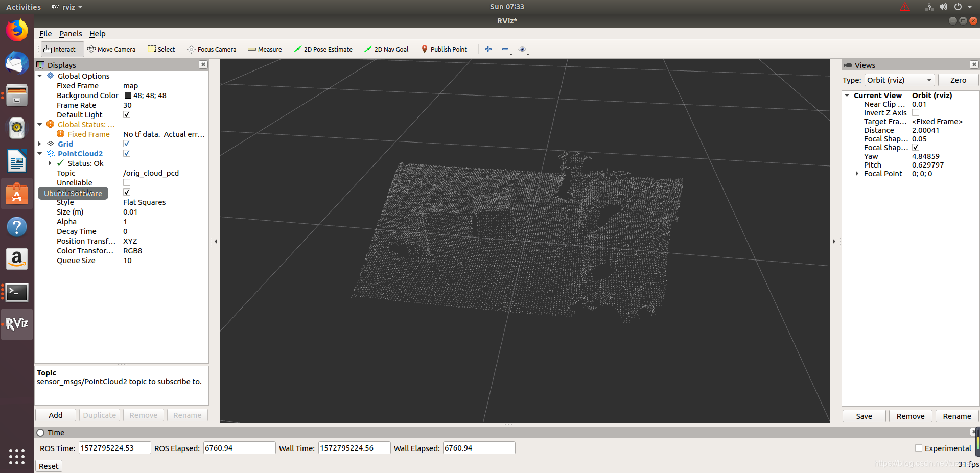Open Activities overview
Viewport: 980px width, 473px height.
(24, 7)
